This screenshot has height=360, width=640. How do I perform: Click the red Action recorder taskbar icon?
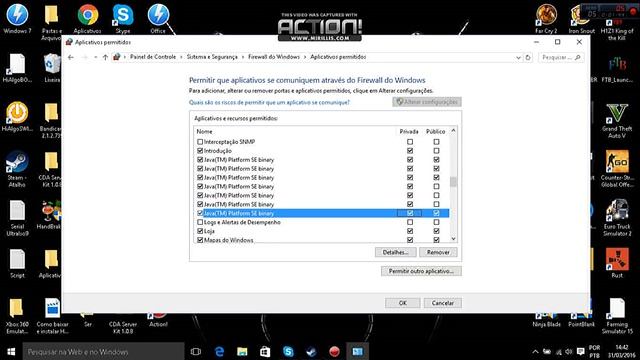point(334,351)
